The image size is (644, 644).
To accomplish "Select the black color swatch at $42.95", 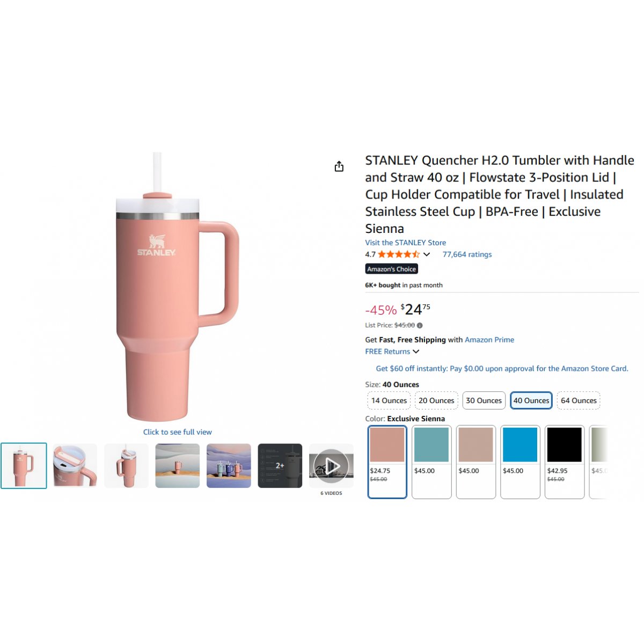I will [565, 462].
